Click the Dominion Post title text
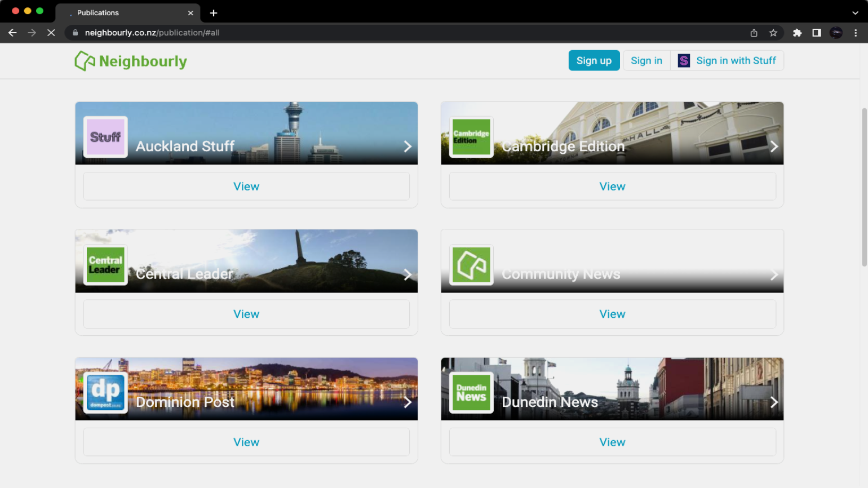This screenshot has height=488, width=868. click(x=185, y=402)
